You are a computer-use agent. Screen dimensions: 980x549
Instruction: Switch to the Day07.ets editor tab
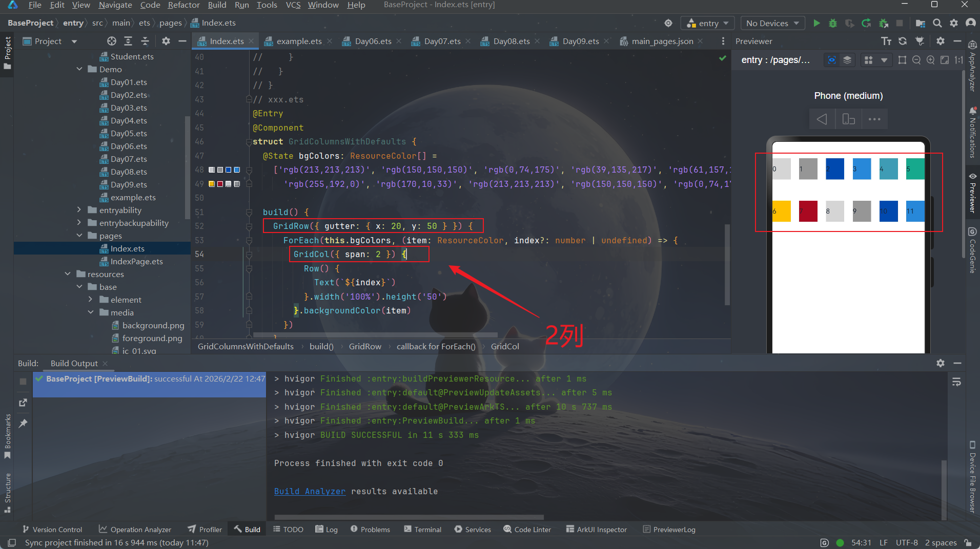coord(442,41)
